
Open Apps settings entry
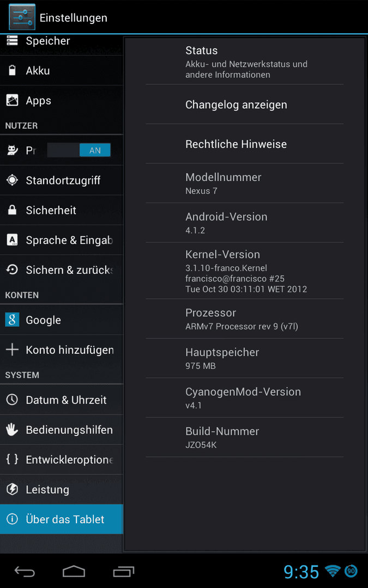pos(62,101)
